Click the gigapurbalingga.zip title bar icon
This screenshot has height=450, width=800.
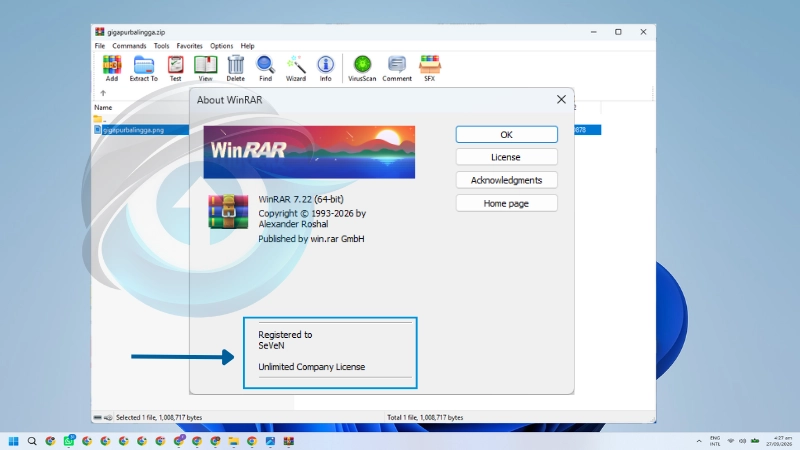99,32
